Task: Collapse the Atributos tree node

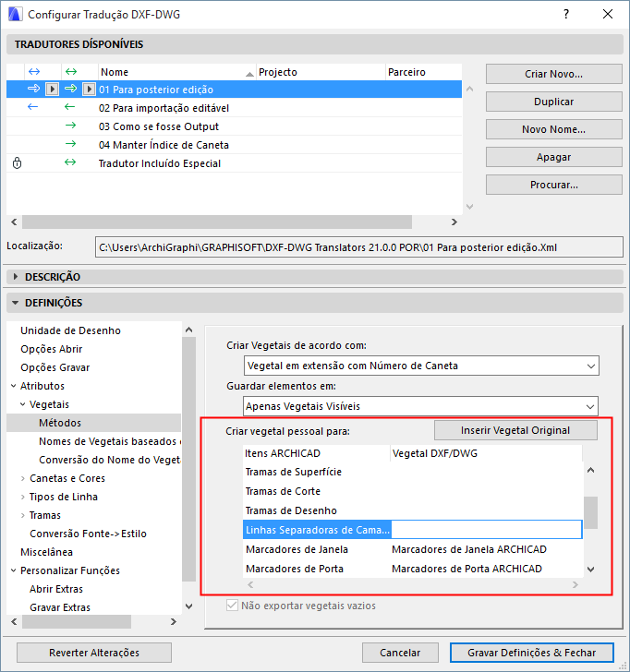Action: [13, 386]
